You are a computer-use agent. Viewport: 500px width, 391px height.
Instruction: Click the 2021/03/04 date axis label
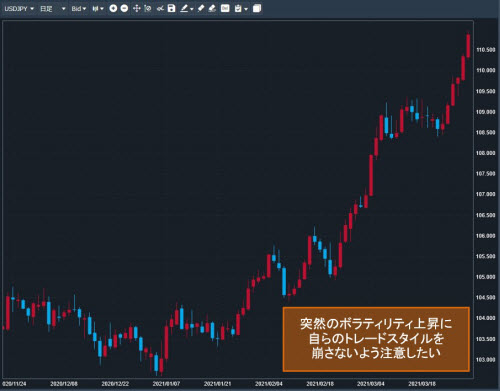pyautogui.click(x=371, y=384)
